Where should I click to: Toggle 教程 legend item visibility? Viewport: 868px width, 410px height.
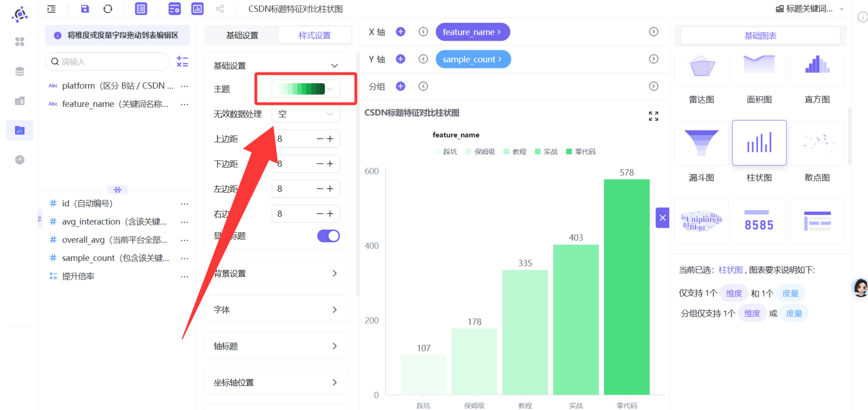pos(515,151)
